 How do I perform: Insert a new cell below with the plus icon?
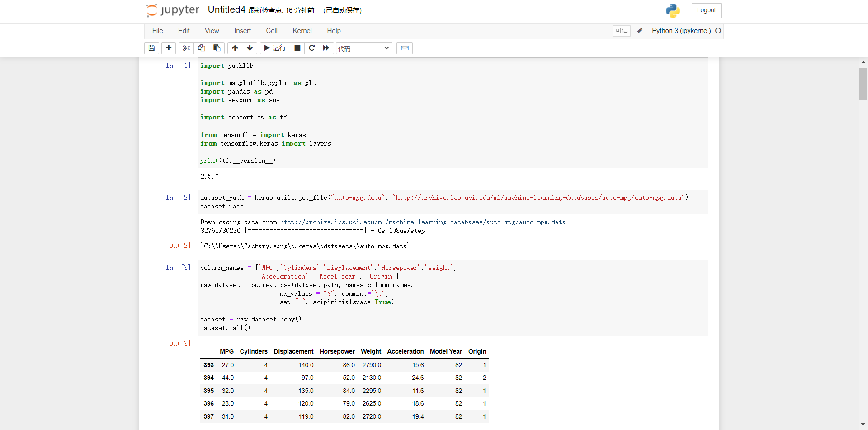[169, 48]
